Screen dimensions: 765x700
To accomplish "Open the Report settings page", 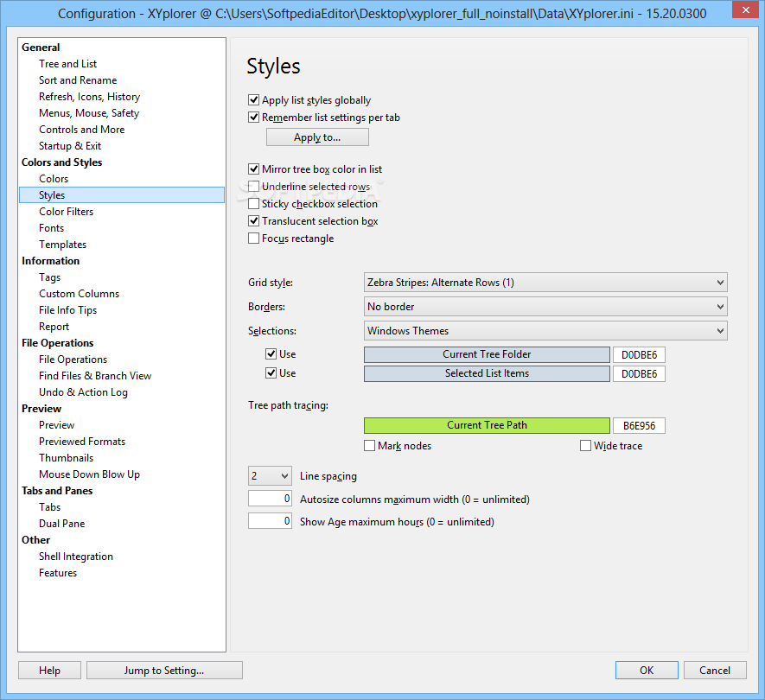I will click(x=54, y=327).
